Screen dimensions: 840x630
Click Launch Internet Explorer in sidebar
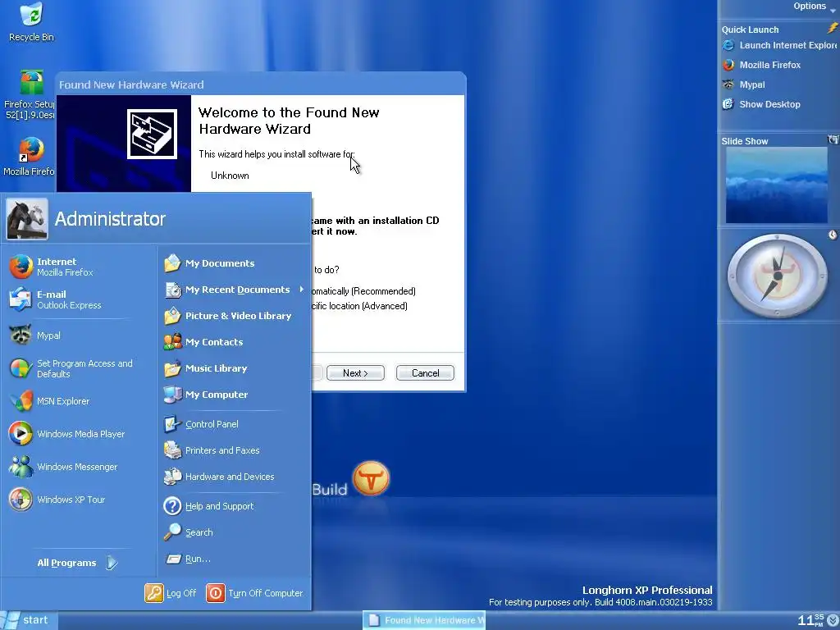tap(779, 46)
